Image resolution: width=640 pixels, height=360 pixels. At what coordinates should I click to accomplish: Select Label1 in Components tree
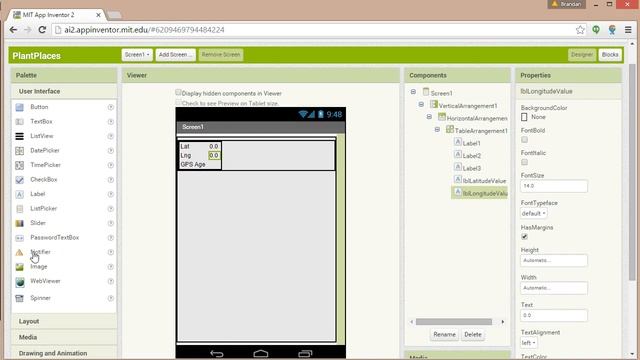coord(471,143)
